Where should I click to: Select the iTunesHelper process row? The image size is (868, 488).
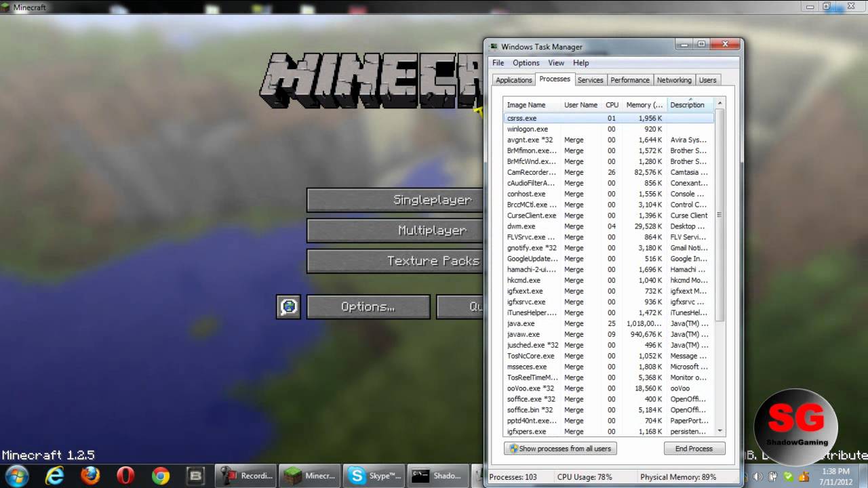coord(609,312)
